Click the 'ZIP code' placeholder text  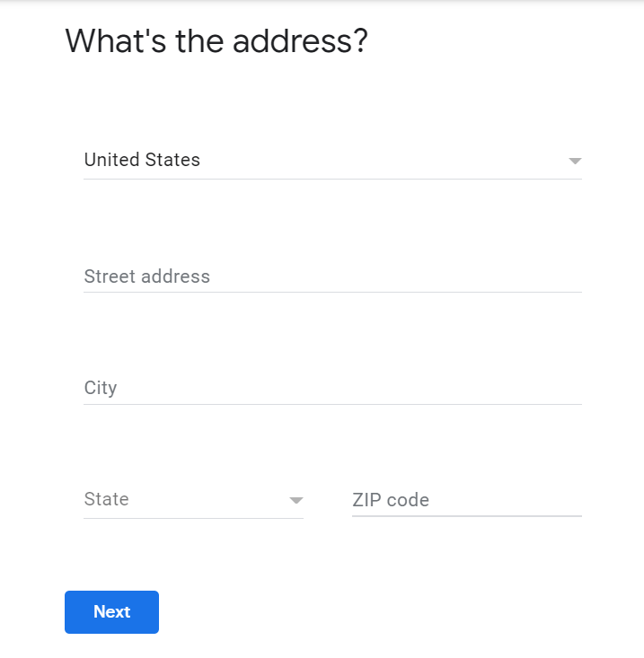[x=391, y=500]
